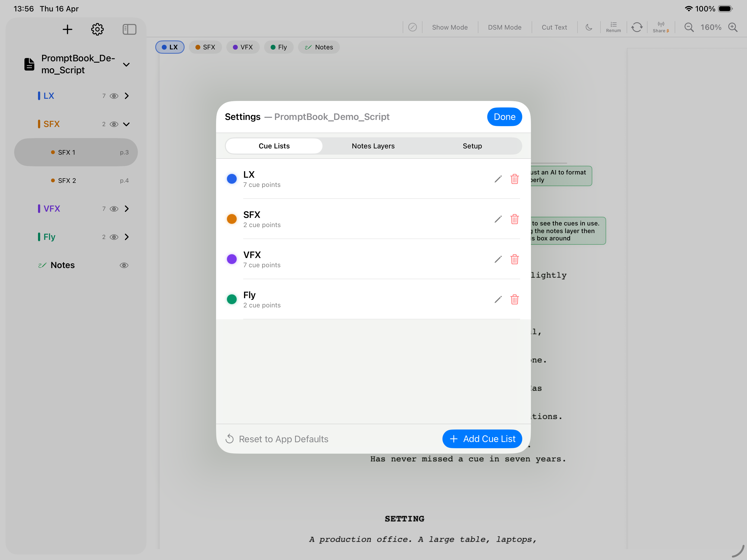
Task: Click the Renum toolbar icon
Action: pyautogui.click(x=613, y=27)
